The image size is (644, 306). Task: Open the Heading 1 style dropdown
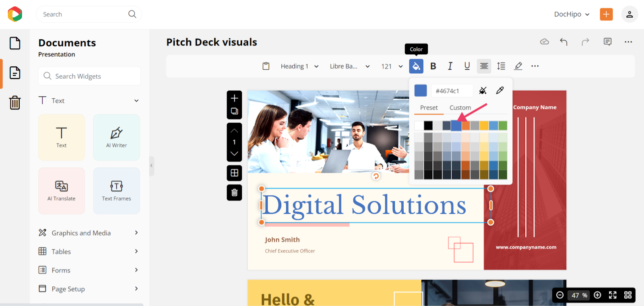pyautogui.click(x=300, y=66)
